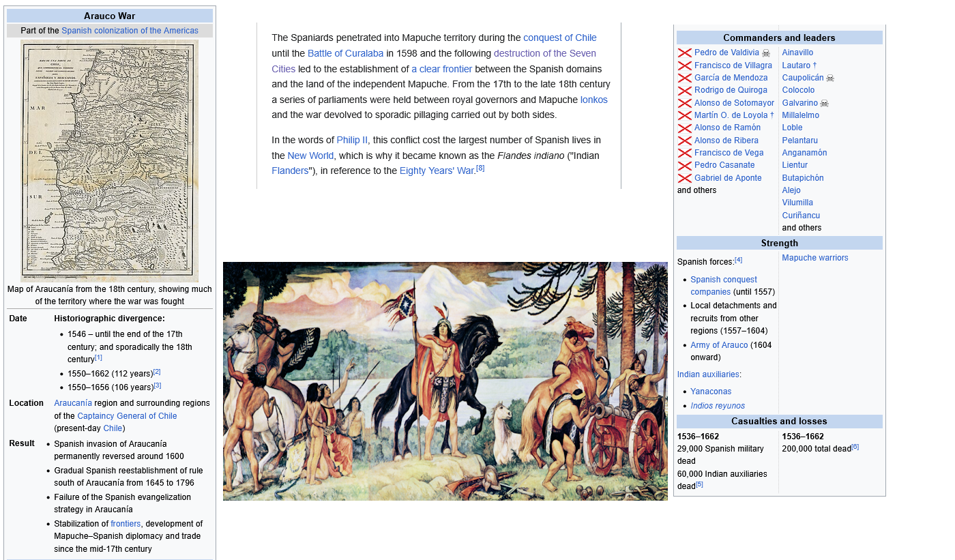Click the Alonso de Sotomayor link

coord(735,103)
